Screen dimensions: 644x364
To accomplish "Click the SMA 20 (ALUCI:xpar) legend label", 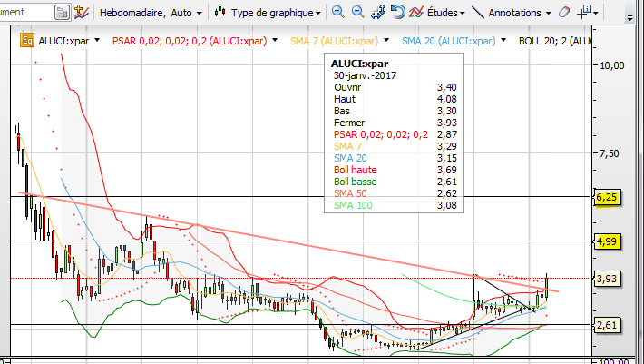I will point(449,41).
